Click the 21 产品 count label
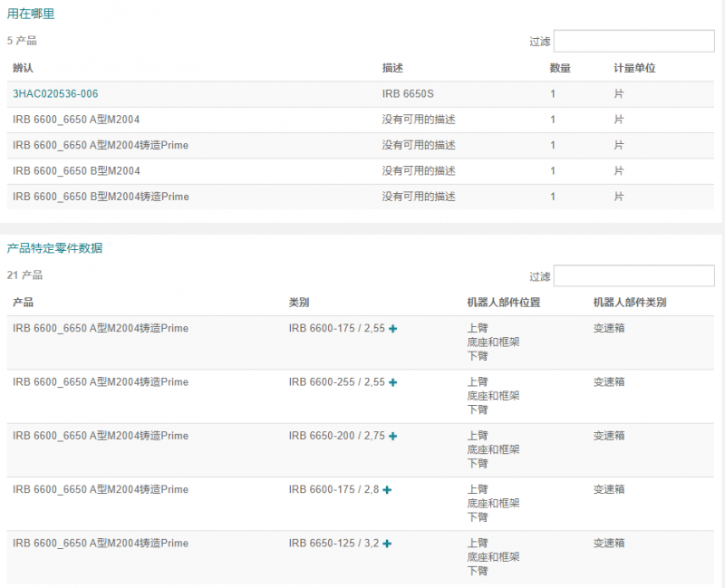The height and width of the screenshot is (588, 725). point(24,275)
